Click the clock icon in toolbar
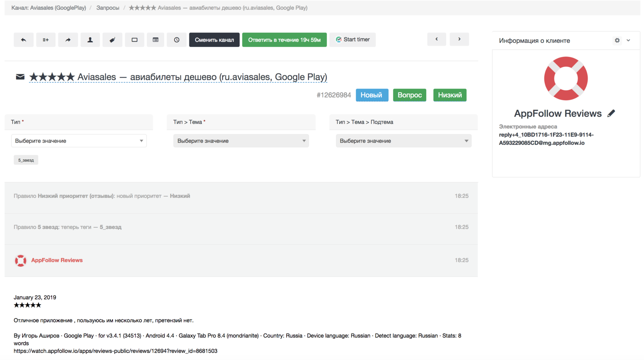This screenshot has width=644, height=360. pyautogui.click(x=177, y=40)
